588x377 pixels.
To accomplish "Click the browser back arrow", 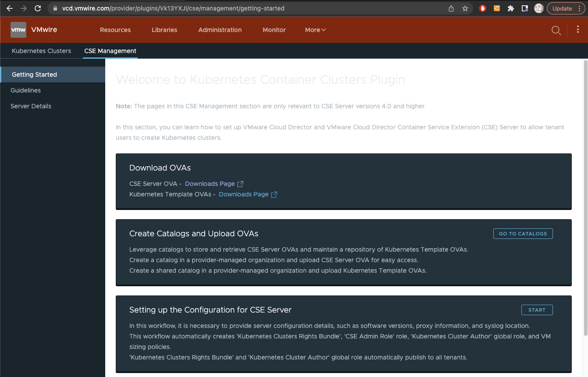I will pos(10,8).
